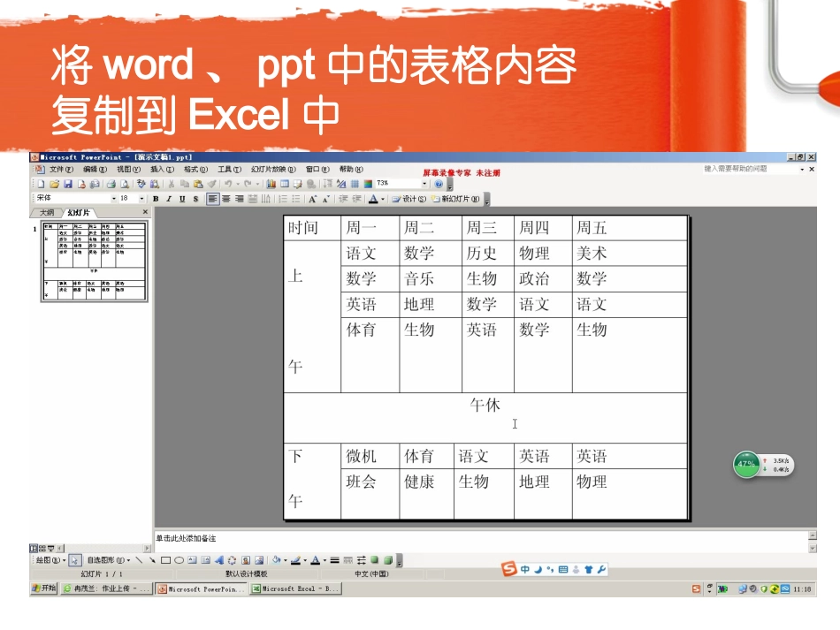840x630 pixels.
Task: Toggle Underline formatting
Action: [182, 199]
